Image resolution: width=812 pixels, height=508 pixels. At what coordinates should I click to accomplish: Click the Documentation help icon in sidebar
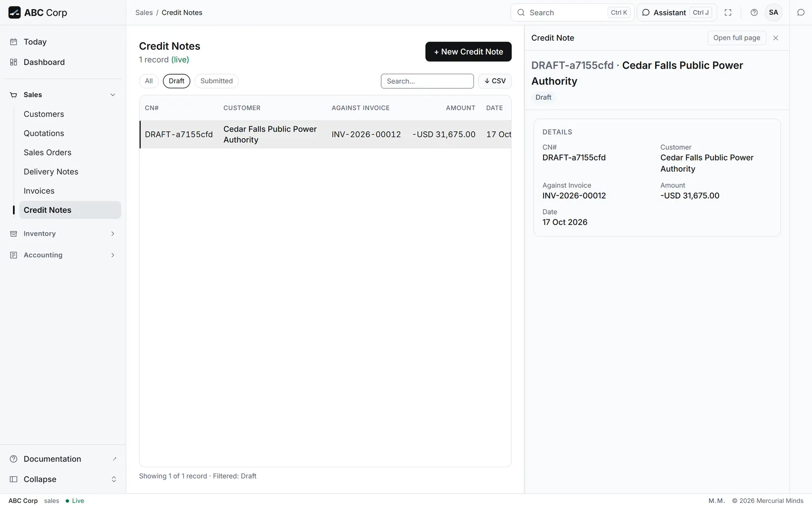[14, 459]
